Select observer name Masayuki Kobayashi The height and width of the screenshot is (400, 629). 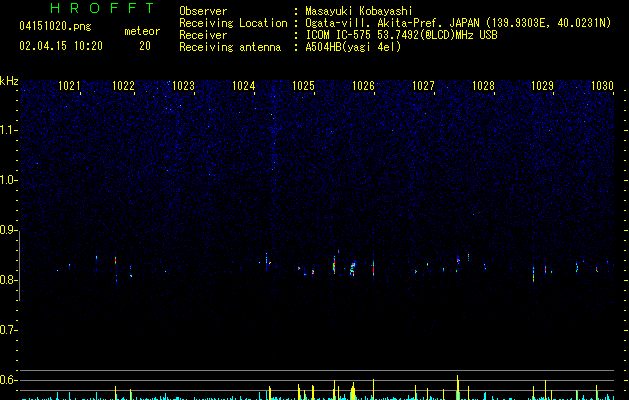coord(358,11)
